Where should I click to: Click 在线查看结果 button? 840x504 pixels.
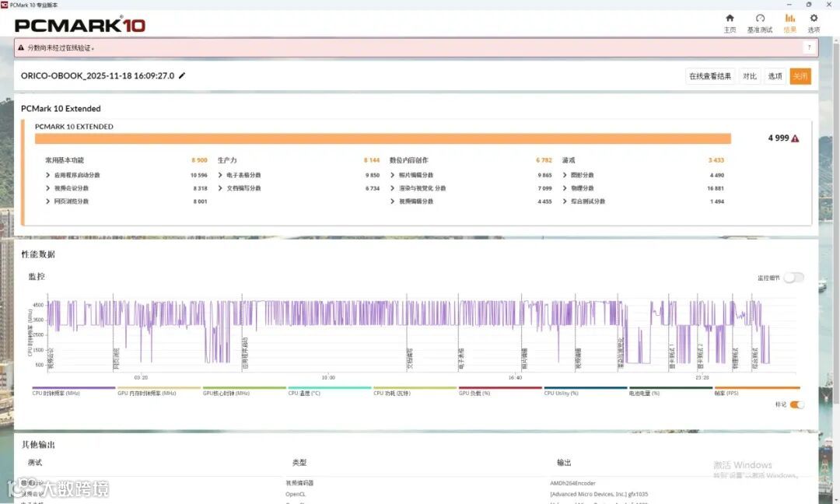pyautogui.click(x=710, y=76)
